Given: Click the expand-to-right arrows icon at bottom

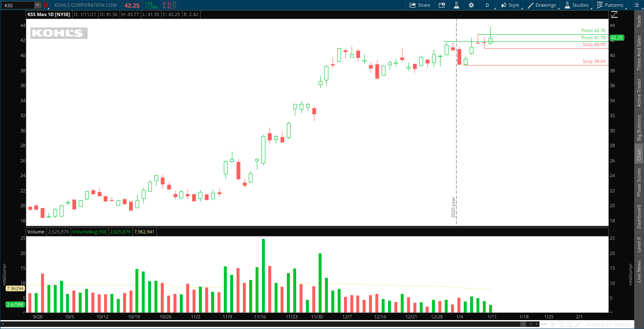Looking at the screenshot, I should click(544, 324).
